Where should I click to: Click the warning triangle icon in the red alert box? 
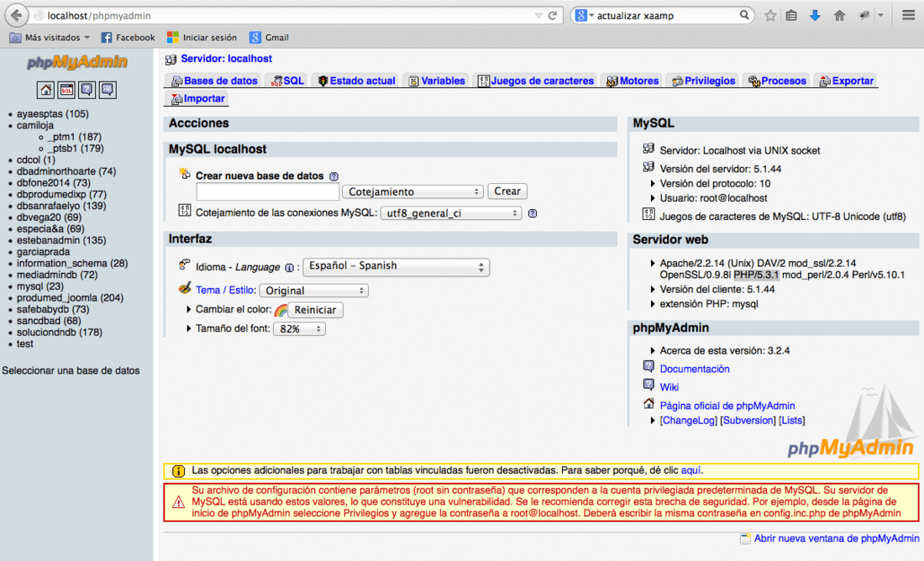(x=179, y=502)
